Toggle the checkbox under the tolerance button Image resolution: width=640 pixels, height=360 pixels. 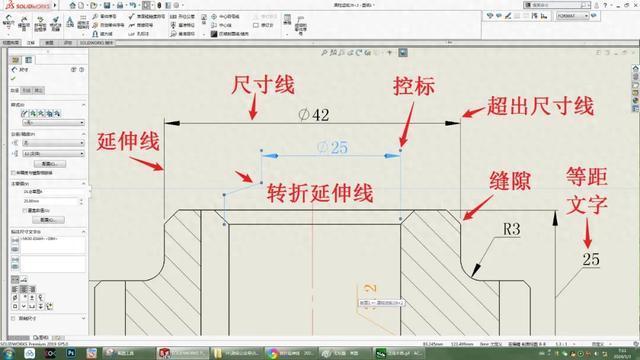(x=14, y=173)
